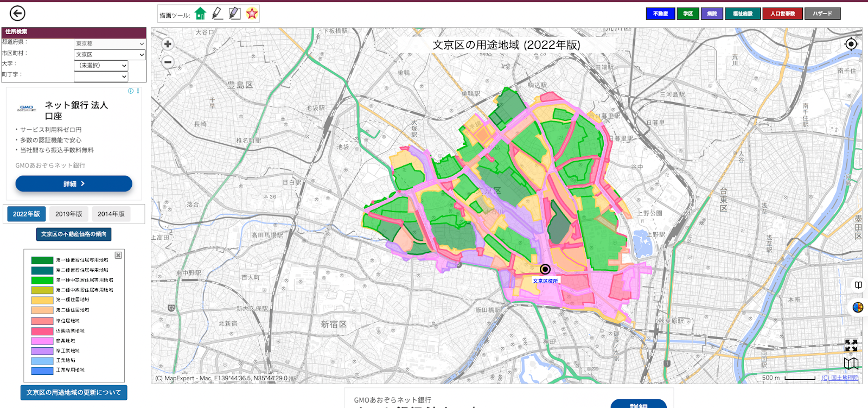Close the zoning legend panel
This screenshot has height=408, width=868.
(118, 255)
